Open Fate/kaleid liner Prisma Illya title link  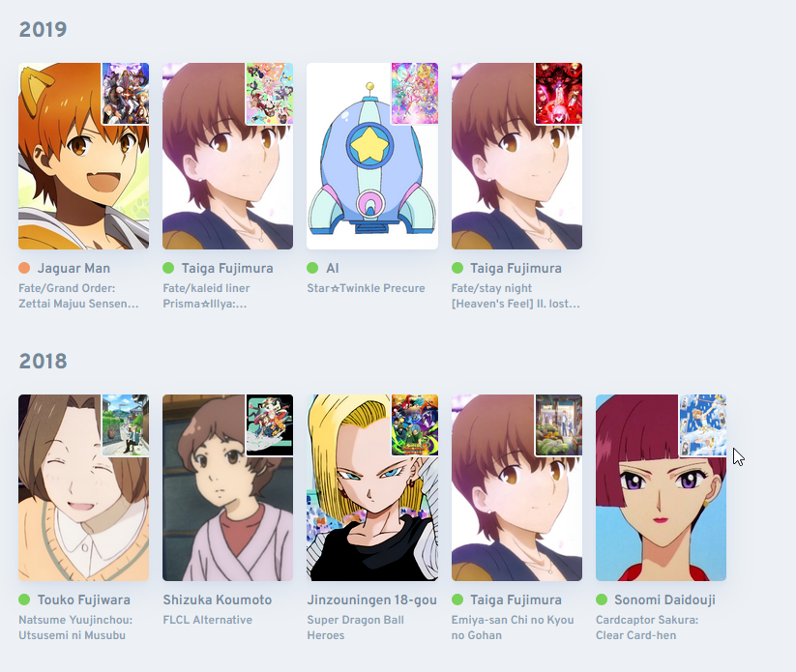[206, 296]
